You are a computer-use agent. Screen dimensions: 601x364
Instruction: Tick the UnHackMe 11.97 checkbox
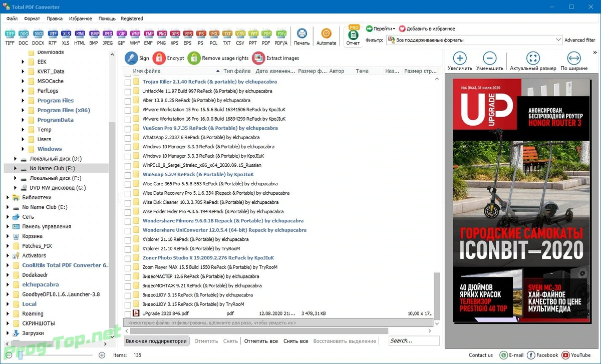(x=127, y=92)
